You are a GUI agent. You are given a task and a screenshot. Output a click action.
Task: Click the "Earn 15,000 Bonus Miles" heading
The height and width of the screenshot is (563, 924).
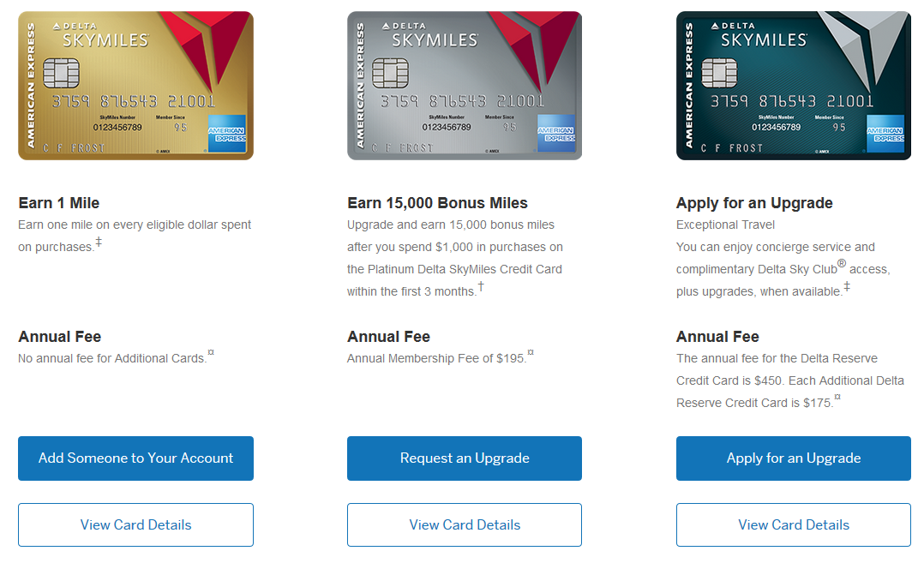(437, 203)
